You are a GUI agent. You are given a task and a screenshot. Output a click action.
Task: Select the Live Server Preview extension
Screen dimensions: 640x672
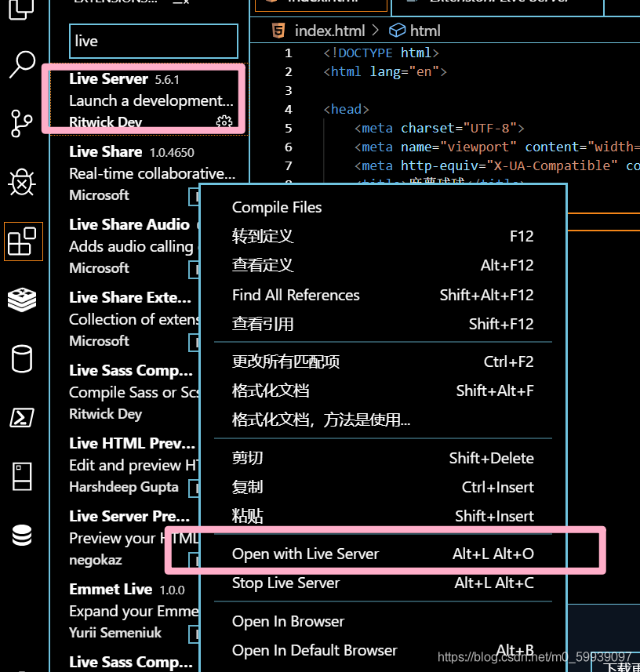[125, 537]
